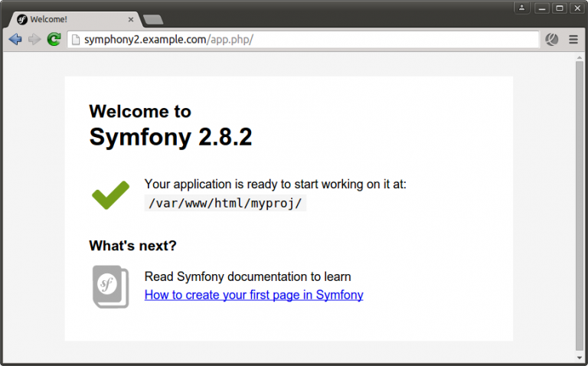The width and height of the screenshot is (588, 366).
Task: Focus the address bar showing symphony2.example.com
Action: point(306,39)
